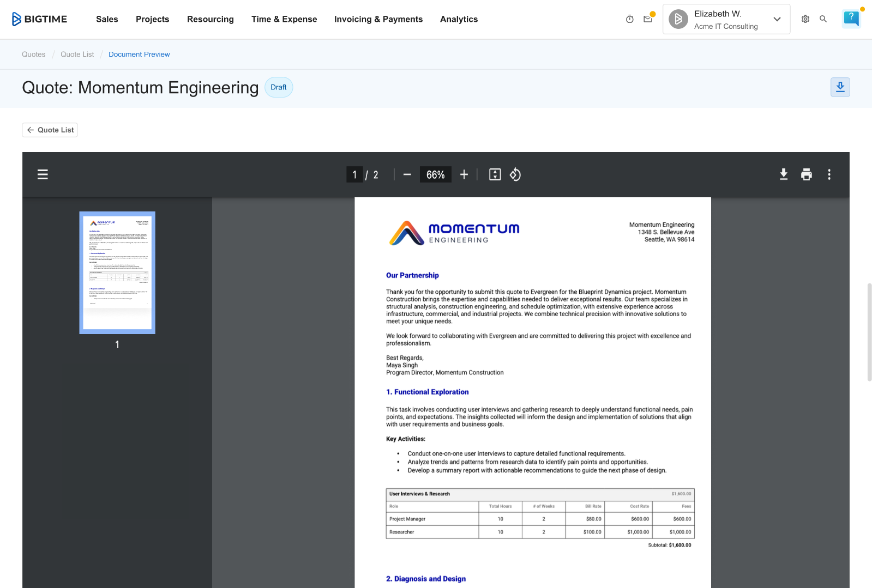Go back via Quote List button
The width and height of the screenshot is (872, 588).
[50, 130]
